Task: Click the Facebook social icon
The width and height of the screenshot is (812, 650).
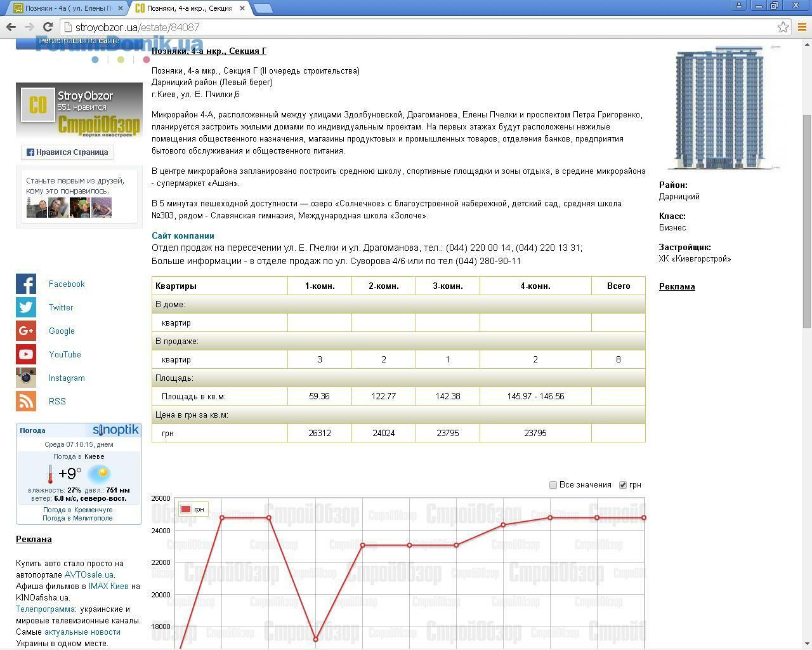Action: pyautogui.click(x=26, y=284)
